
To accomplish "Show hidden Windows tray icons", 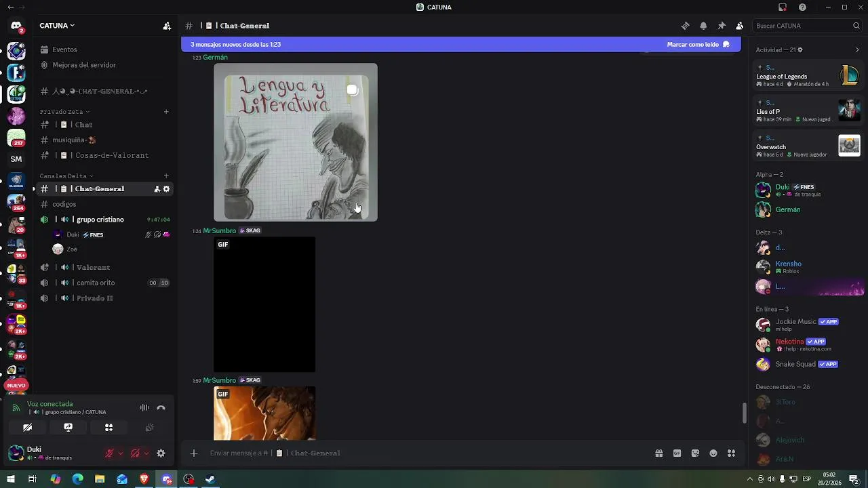I will (x=750, y=479).
